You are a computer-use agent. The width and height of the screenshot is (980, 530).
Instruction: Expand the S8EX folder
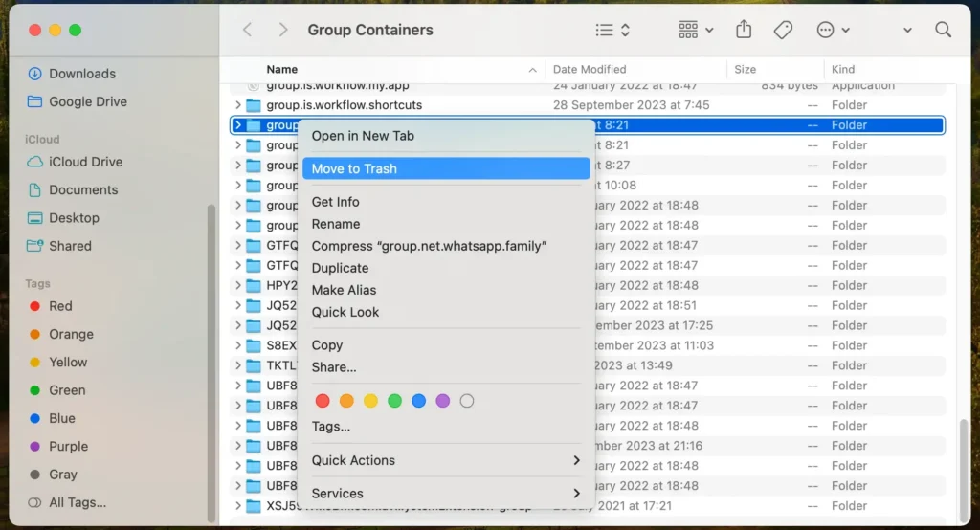point(238,345)
